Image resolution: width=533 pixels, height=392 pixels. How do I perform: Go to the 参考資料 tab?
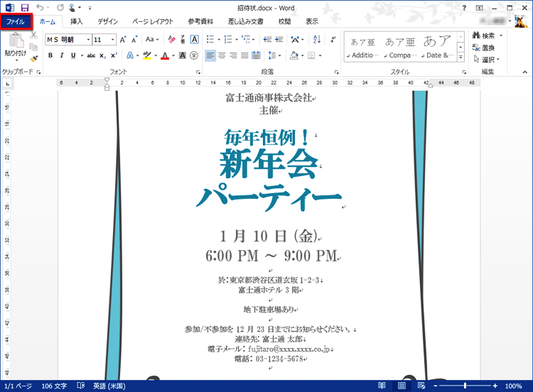(x=200, y=22)
